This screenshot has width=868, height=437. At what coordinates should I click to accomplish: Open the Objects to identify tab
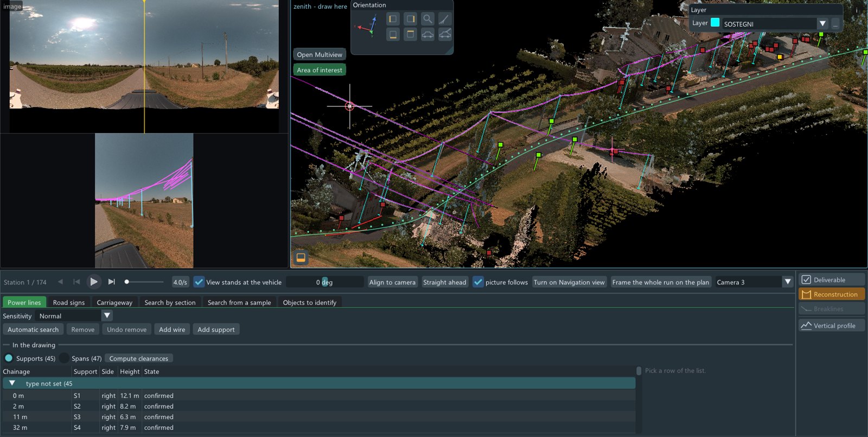click(310, 302)
